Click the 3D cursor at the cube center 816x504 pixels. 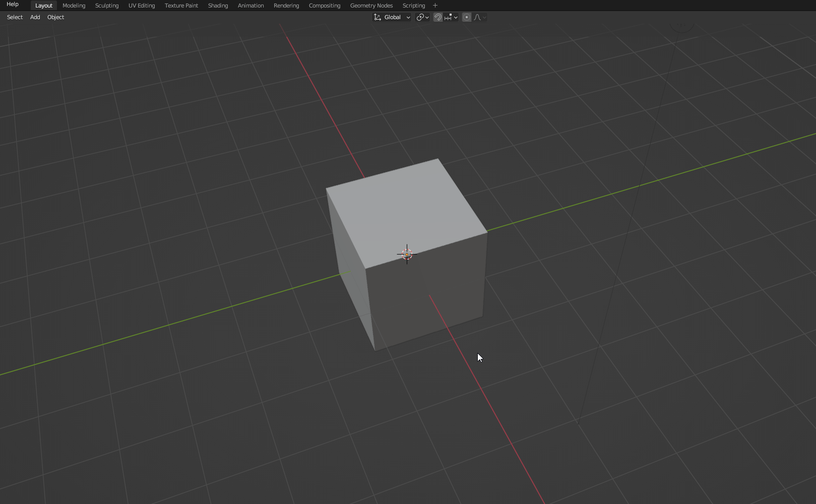coord(407,254)
